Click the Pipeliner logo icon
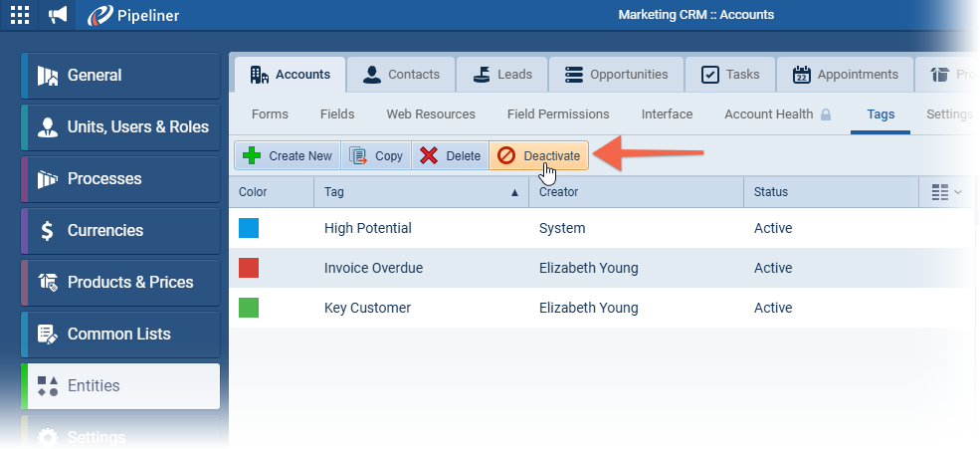 pos(99,16)
